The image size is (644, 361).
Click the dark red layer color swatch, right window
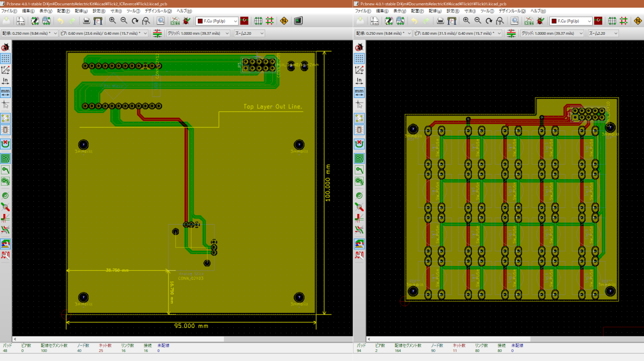coord(598,21)
